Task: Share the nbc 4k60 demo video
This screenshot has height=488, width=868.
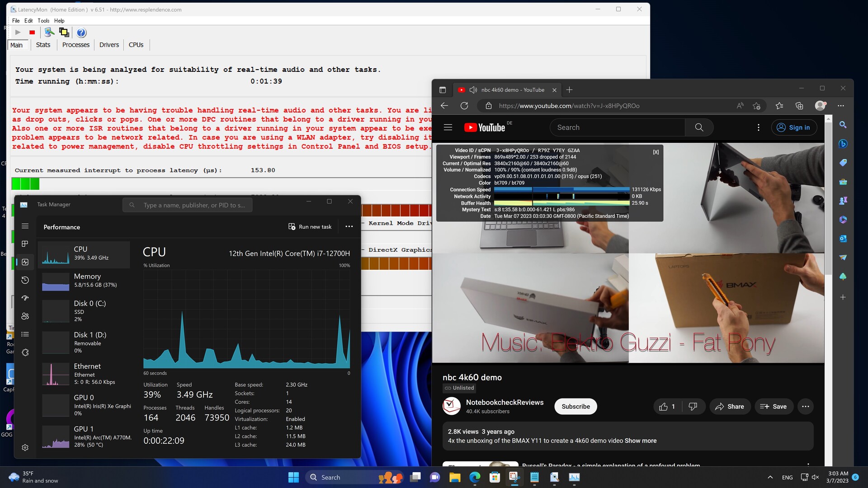Action: click(x=730, y=407)
